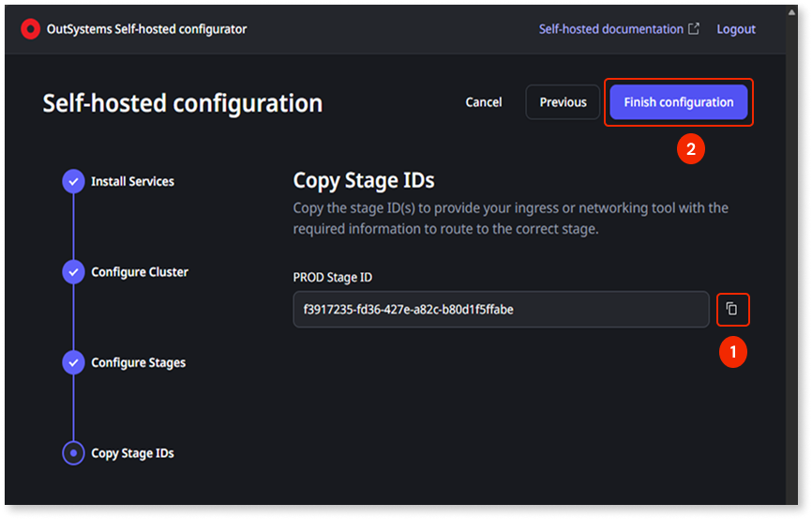Viewport: 812px width, 519px height.
Task: Select the Configure Cluster step
Action: [x=140, y=272]
